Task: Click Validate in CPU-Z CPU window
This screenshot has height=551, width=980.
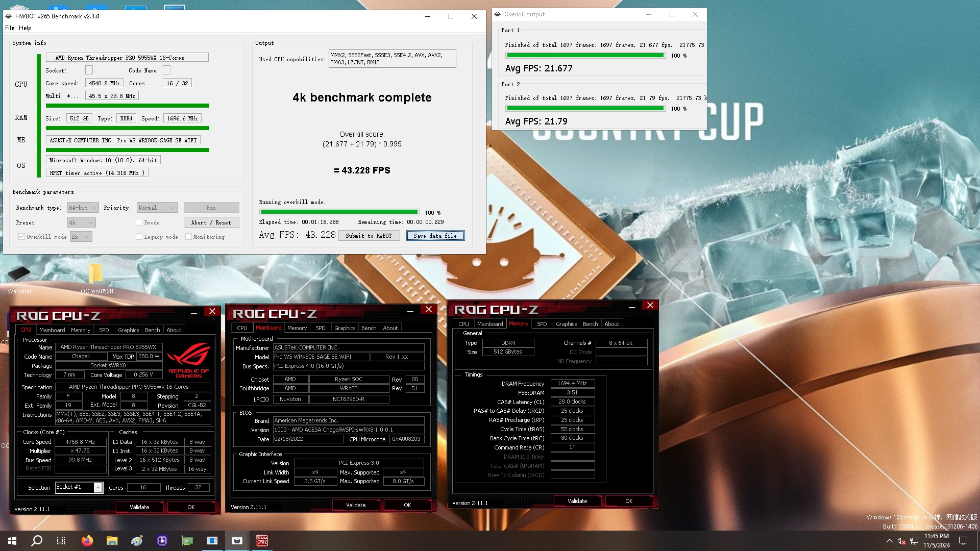Action: coord(139,508)
